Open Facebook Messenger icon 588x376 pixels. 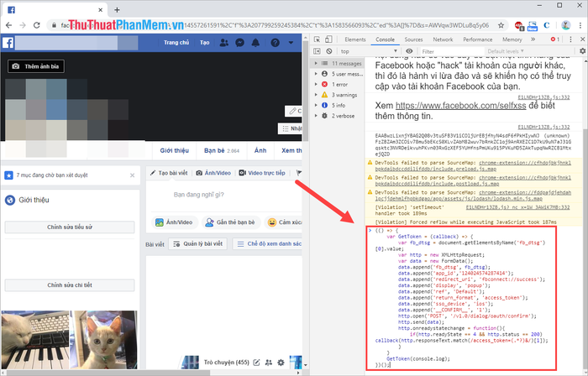pos(239,43)
